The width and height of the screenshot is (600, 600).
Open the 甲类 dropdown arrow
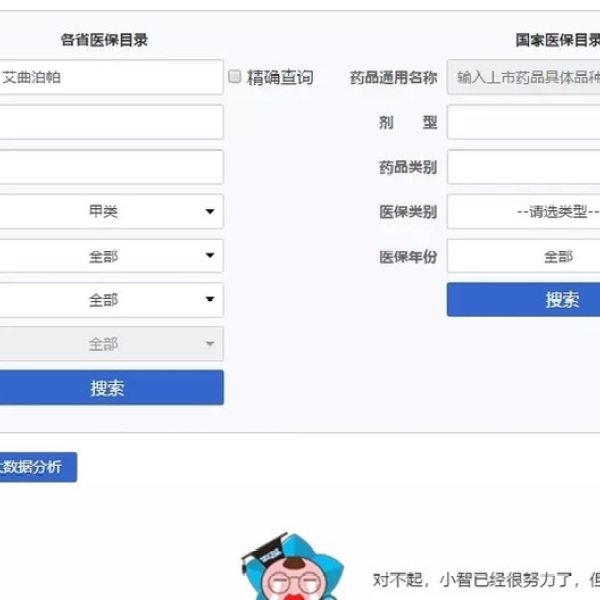pyautogui.click(x=210, y=212)
